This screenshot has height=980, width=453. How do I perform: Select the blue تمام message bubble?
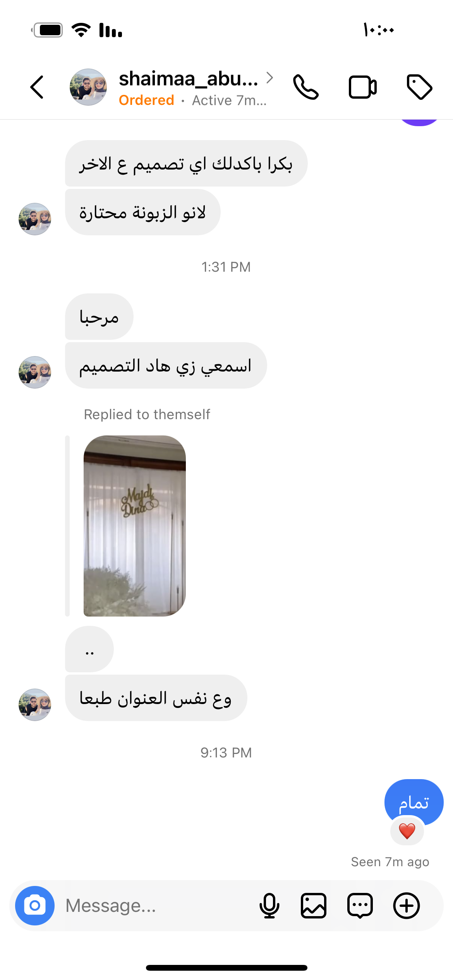(414, 802)
